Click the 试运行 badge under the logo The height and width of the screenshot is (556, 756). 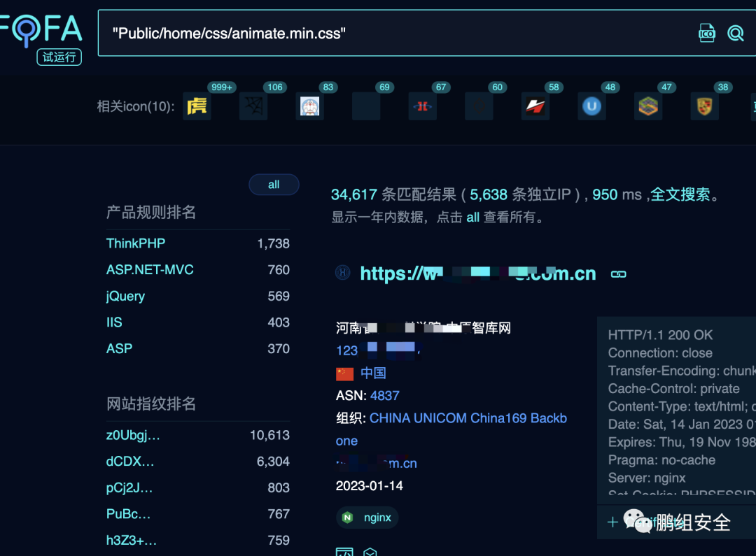[x=59, y=57]
